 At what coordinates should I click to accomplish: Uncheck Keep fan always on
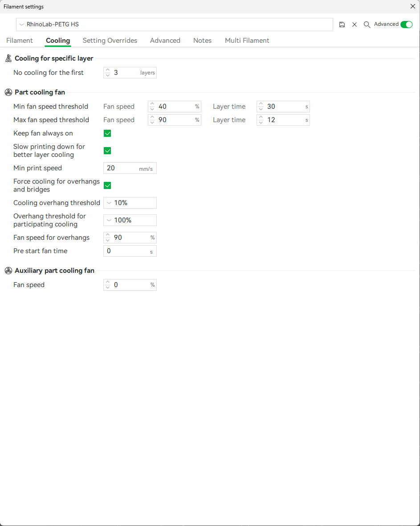click(x=107, y=133)
